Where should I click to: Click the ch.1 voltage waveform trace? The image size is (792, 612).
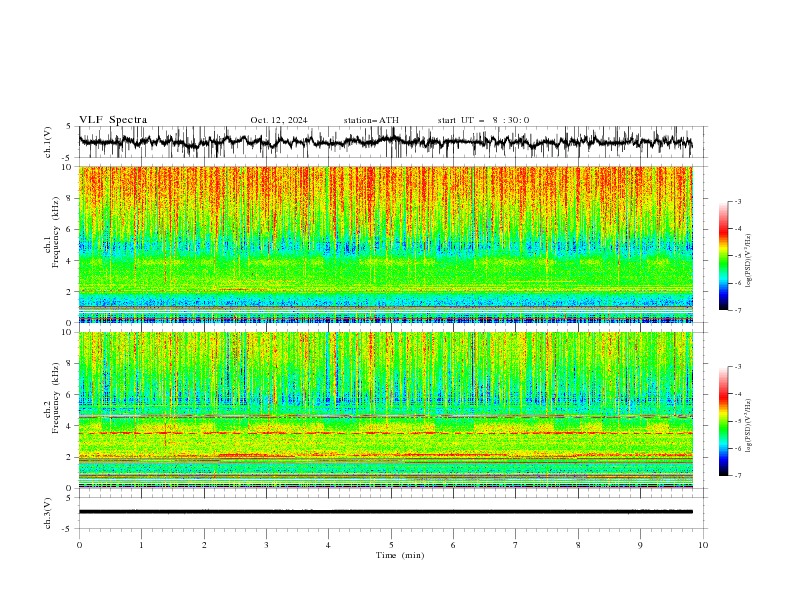coord(385,142)
